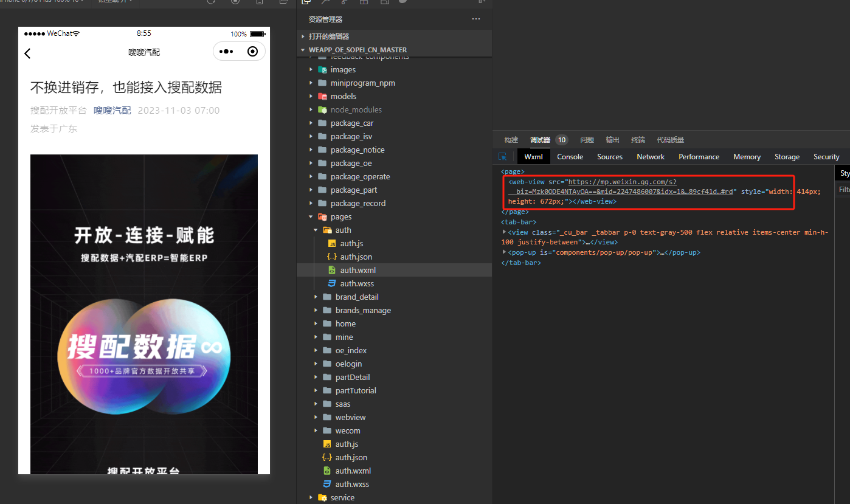Screen dimensions: 850x504
Task: Expand the 打开的编辑器 section
Action: [303, 36]
